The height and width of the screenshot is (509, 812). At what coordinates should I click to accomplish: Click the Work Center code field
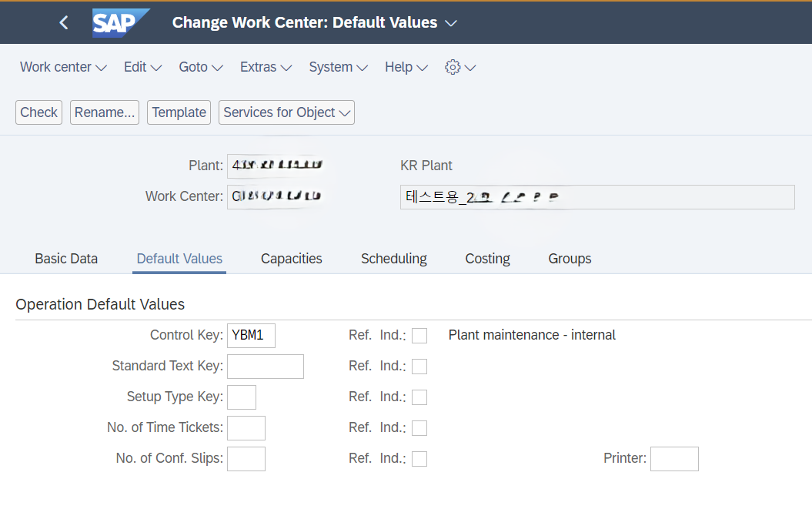click(276, 196)
